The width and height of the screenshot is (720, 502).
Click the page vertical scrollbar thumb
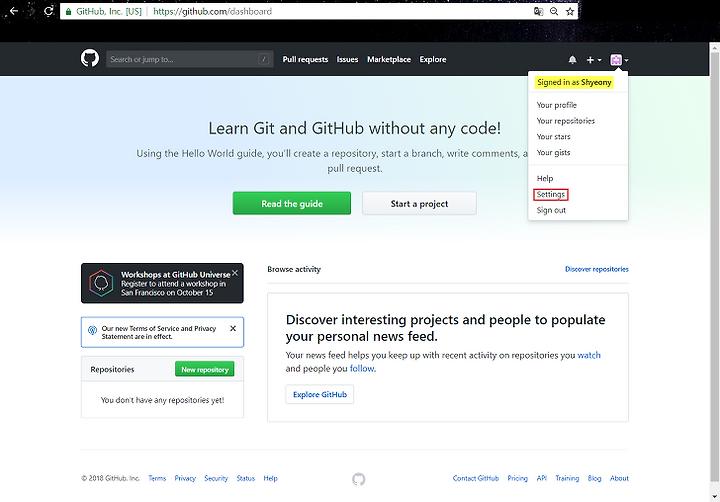[x=714, y=267]
